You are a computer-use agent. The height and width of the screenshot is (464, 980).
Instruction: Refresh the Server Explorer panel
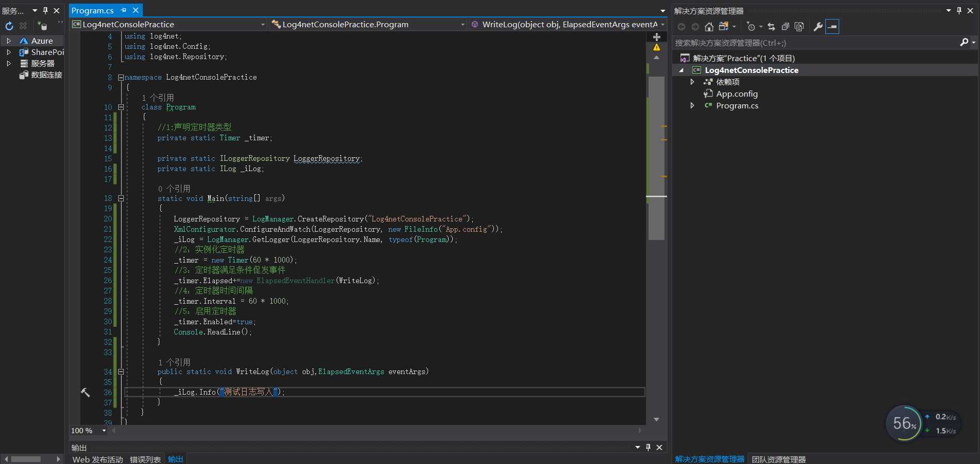point(9,26)
